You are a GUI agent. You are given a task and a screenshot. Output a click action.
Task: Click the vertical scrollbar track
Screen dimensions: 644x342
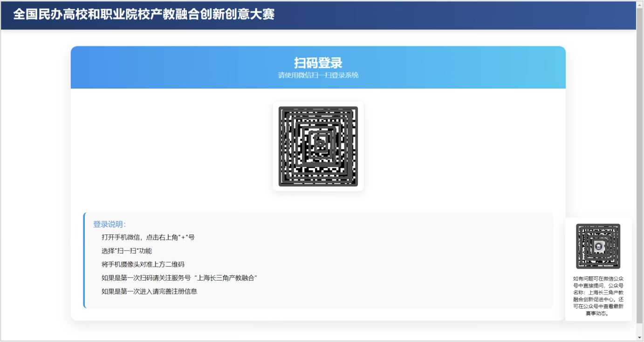click(x=640, y=171)
